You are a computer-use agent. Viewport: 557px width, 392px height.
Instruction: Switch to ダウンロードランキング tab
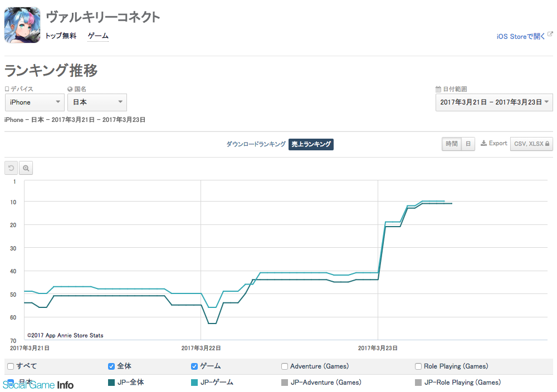pyautogui.click(x=256, y=144)
